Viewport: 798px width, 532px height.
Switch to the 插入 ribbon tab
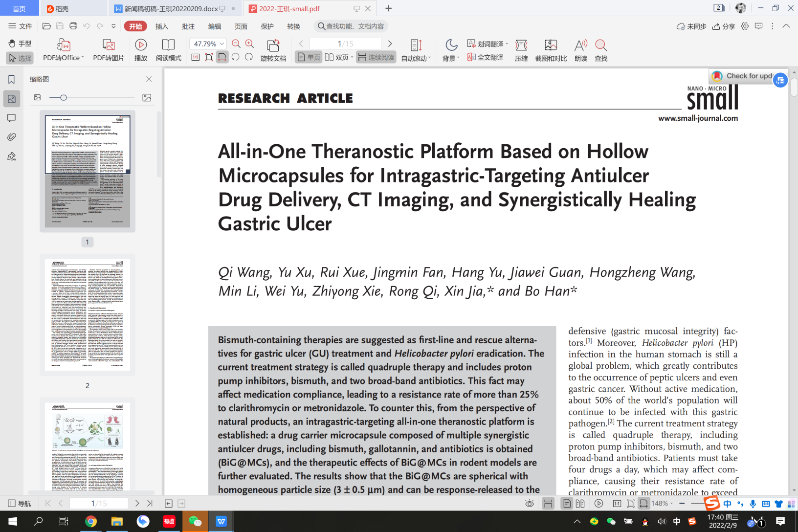click(162, 26)
